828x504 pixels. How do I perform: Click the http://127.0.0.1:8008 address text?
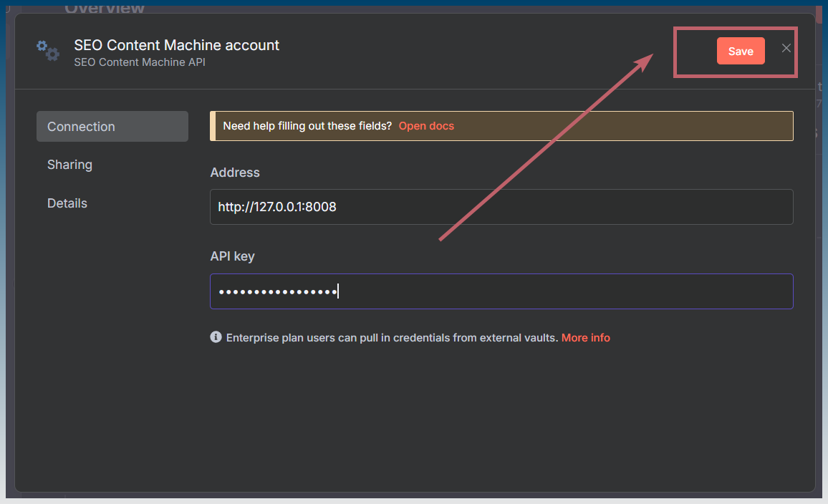point(277,207)
